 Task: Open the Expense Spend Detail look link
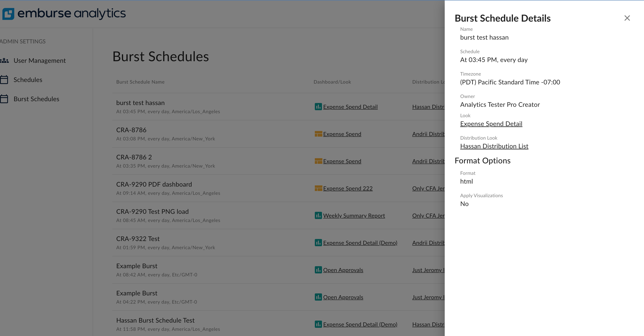[491, 124]
